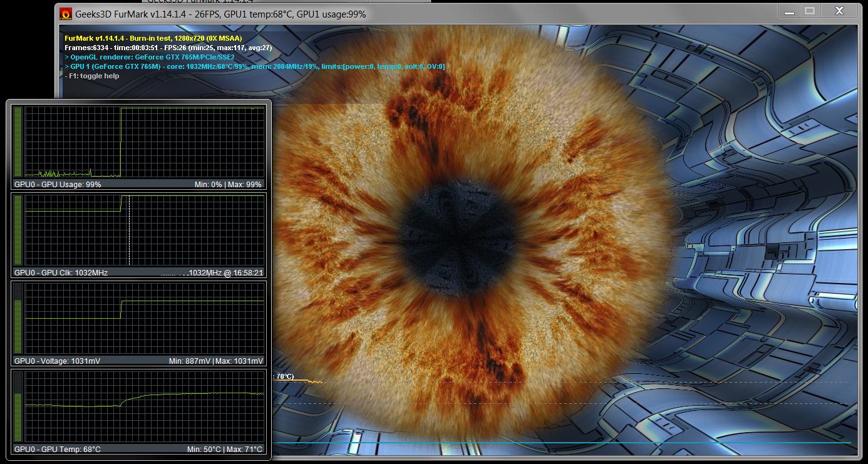Close the FurMark window
868x464 pixels.
click(x=840, y=11)
